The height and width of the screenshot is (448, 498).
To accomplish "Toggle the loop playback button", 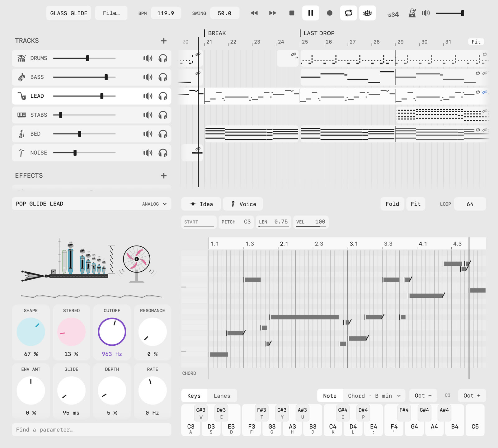I will pos(349,13).
